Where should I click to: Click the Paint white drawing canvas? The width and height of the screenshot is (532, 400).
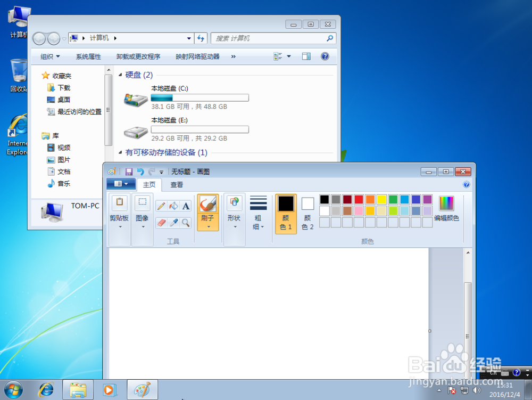click(269, 313)
